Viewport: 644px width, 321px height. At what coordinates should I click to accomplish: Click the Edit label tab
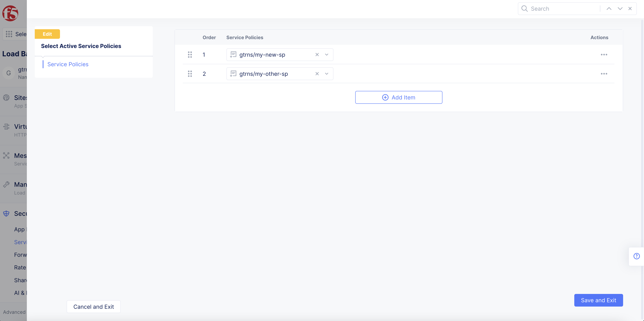(47, 34)
